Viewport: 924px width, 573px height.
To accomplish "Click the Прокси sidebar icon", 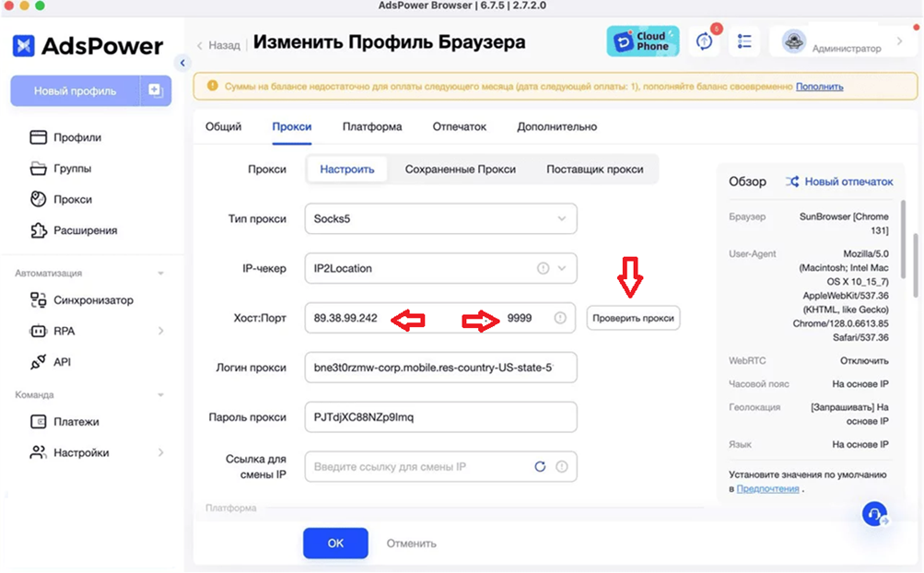I will [x=39, y=199].
